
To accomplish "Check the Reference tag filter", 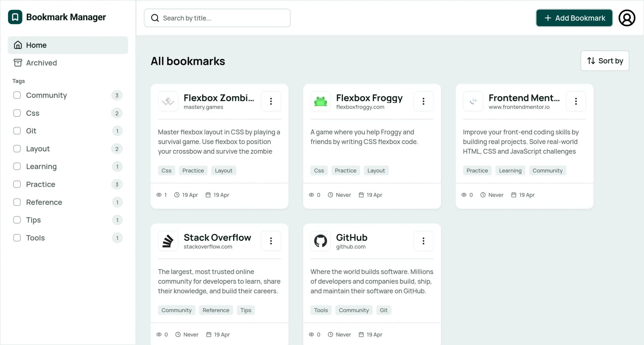I will pos(17,202).
